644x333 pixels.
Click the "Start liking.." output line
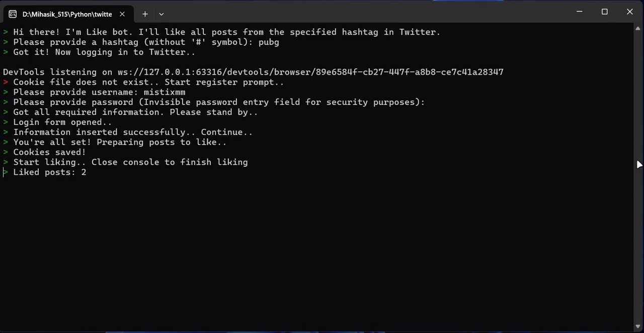130,162
